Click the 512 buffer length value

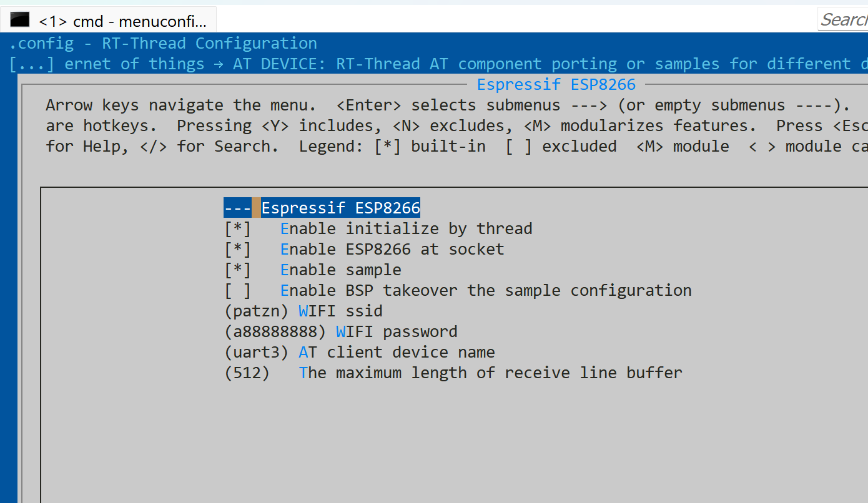(x=247, y=373)
